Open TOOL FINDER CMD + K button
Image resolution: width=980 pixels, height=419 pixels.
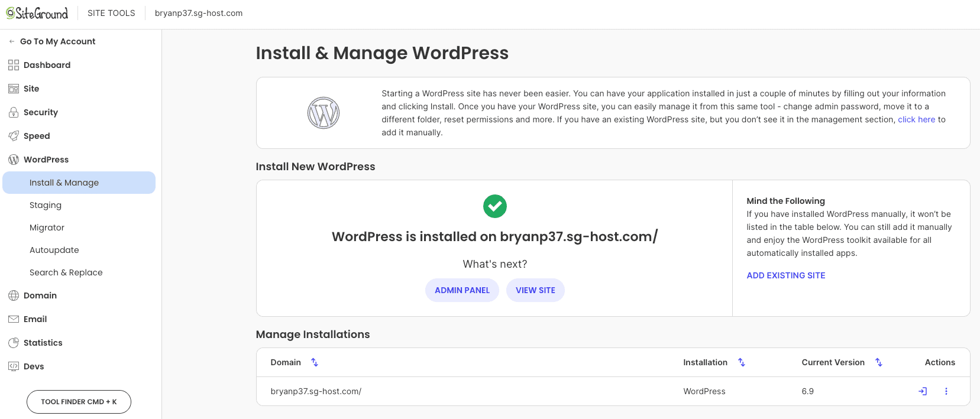click(x=79, y=402)
